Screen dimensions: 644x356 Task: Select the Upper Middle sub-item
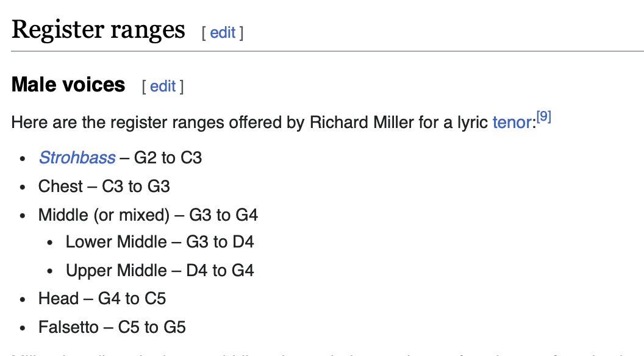(160, 271)
